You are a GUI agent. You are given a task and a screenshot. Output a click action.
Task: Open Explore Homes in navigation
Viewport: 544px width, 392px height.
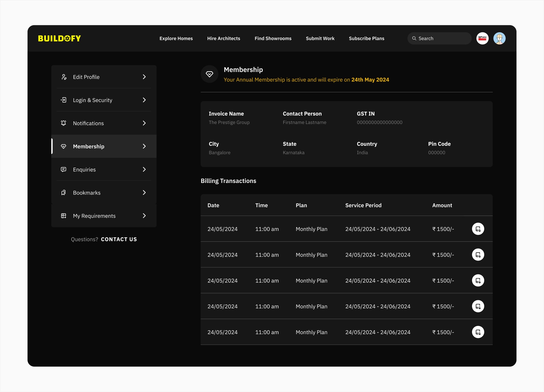176,38
